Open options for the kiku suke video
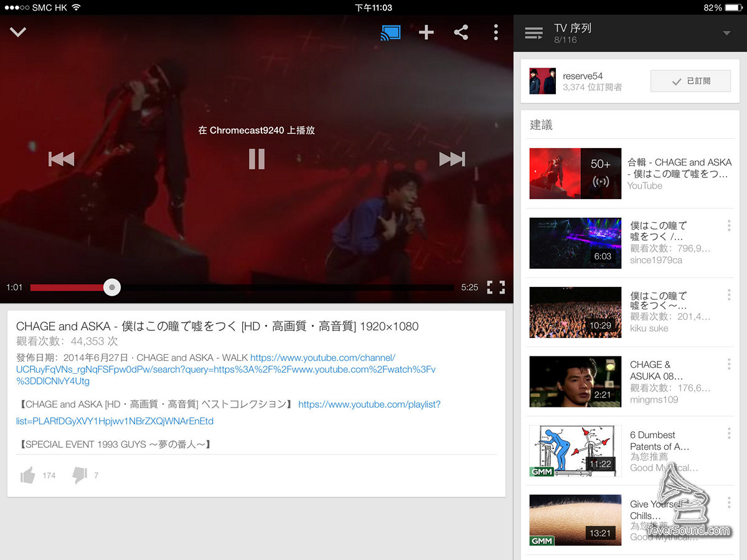The width and height of the screenshot is (747, 560). click(x=729, y=295)
